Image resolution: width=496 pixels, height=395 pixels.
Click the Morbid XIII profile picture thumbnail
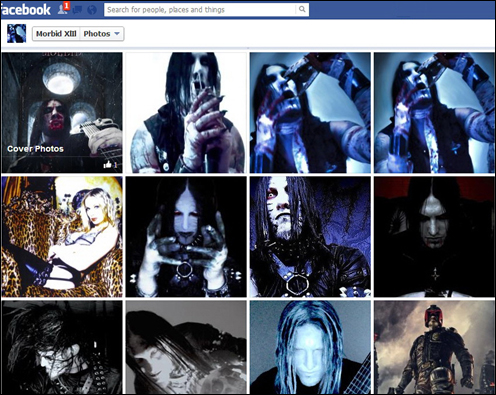(x=16, y=33)
